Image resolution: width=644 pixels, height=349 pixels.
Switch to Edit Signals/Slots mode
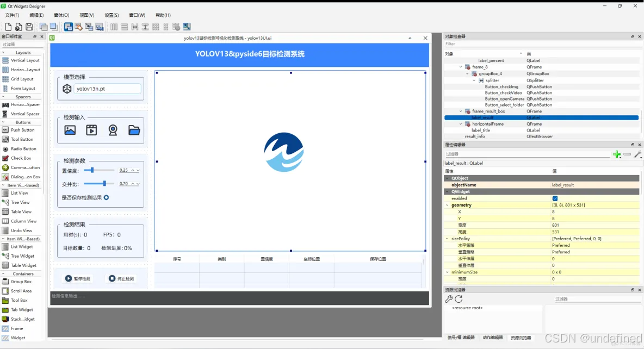tap(78, 27)
